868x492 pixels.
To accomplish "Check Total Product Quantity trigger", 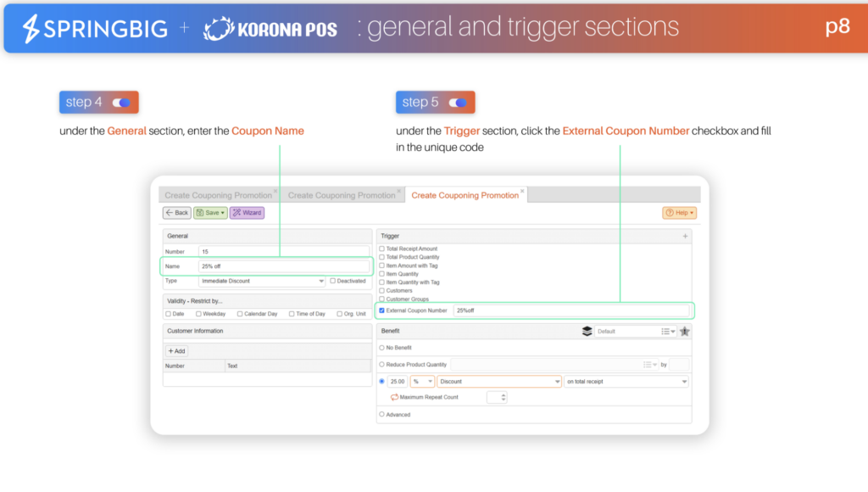I will tap(381, 257).
